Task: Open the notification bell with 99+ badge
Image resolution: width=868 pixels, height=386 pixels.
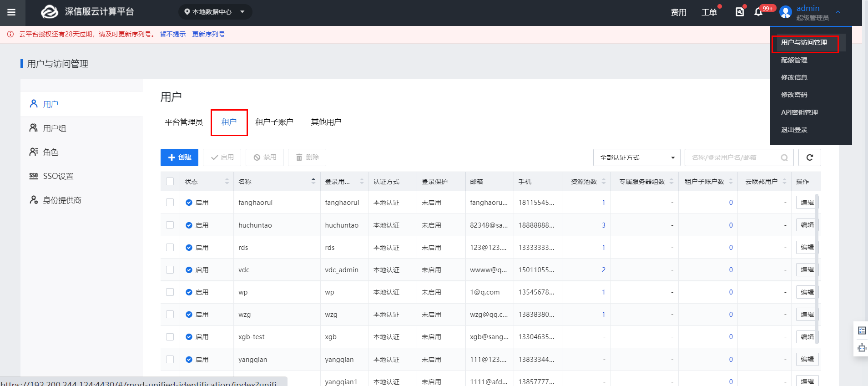Action: (x=758, y=12)
